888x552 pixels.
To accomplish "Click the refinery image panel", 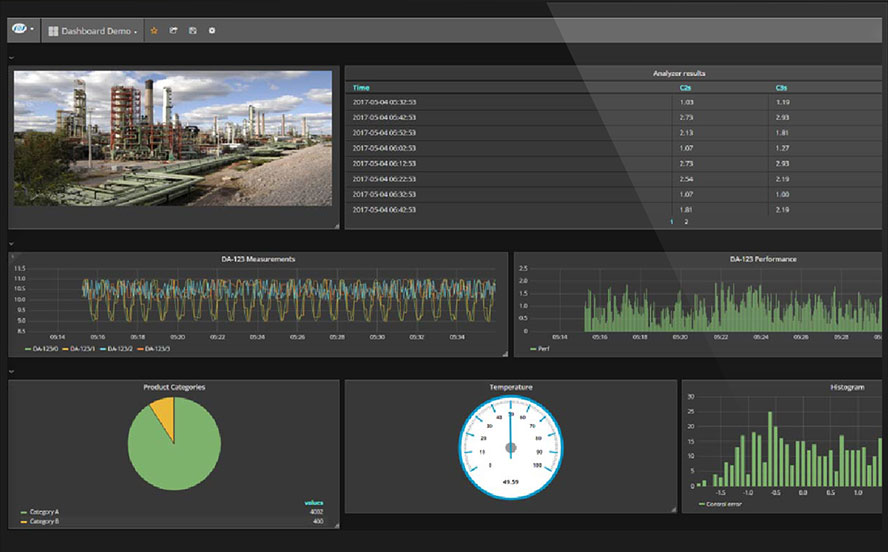I will click(x=172, y=138).
